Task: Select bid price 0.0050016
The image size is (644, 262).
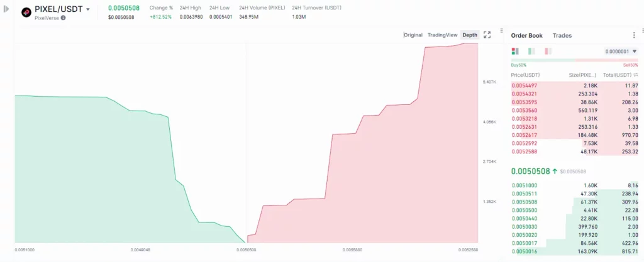Action: (x=525, y=251)
